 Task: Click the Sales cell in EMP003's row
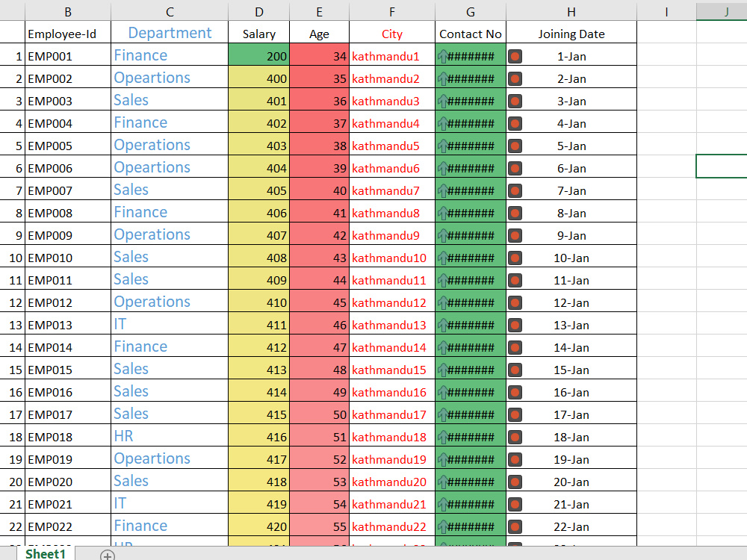coord(170,100)
